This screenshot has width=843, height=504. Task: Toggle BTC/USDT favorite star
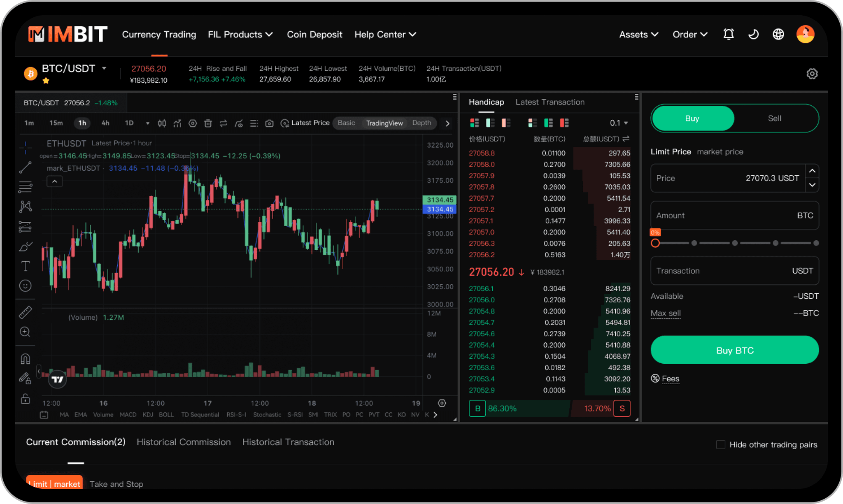click(46, 81)
